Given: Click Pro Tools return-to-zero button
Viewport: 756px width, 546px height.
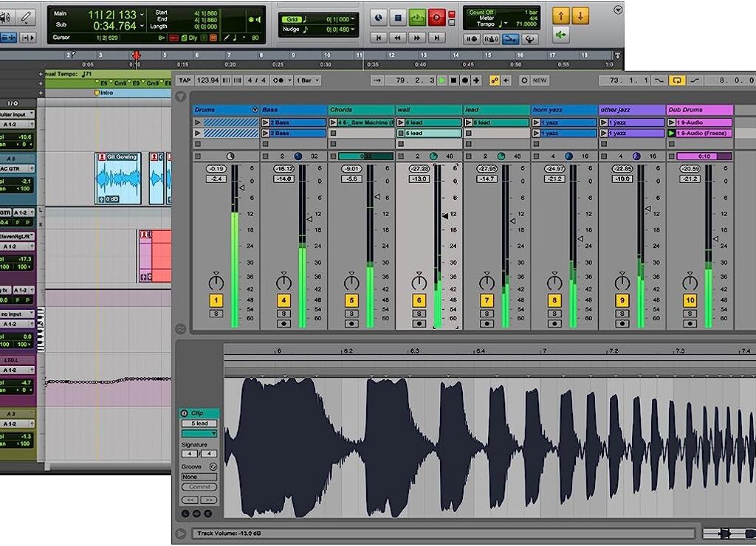Looking at the screenshot, I should point(379,38).
